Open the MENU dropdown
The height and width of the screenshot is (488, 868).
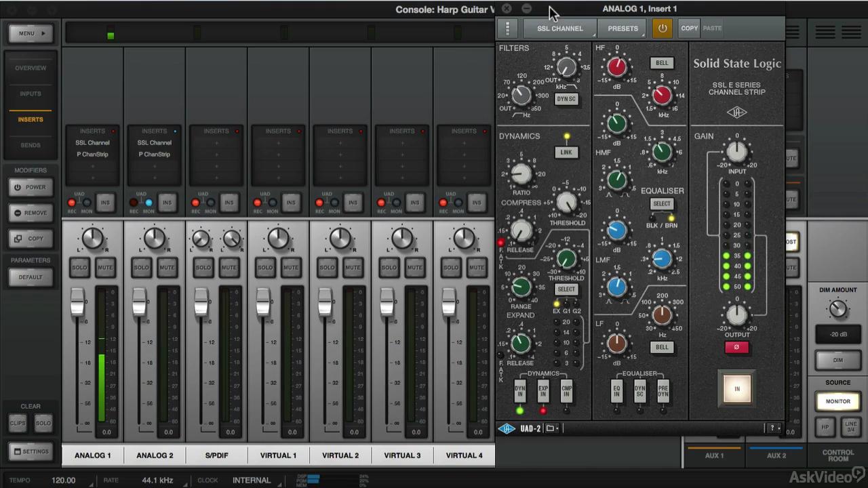(x=31, y=33)
